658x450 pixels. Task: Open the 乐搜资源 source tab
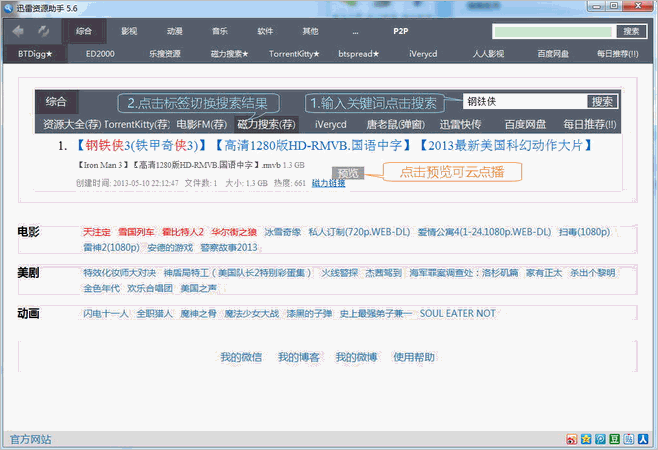tap(165, 54)
